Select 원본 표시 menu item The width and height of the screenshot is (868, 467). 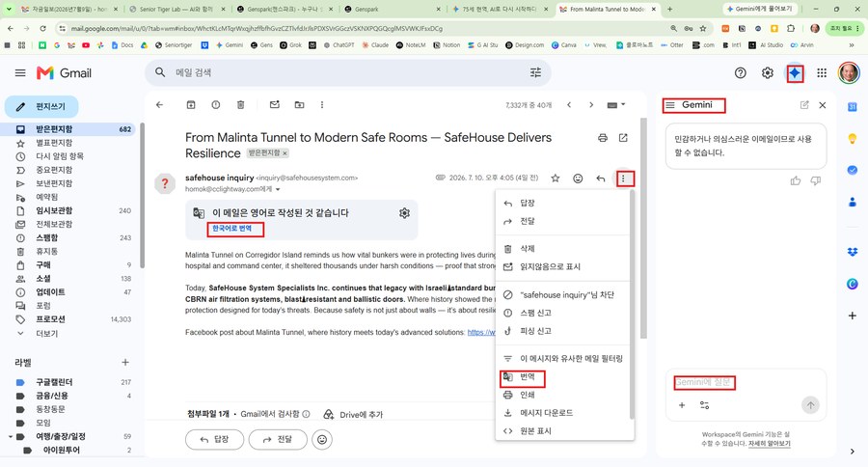[x=564, y=430]
